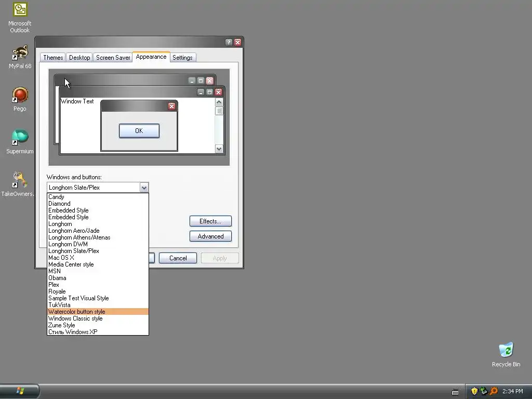
Task: Cancel the Display Properties dialog
Action: pos(178,258)
